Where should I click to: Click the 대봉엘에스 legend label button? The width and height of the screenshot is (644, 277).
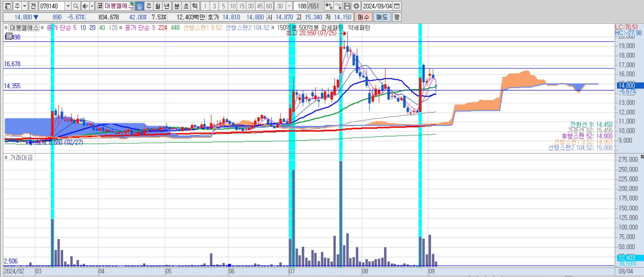click(24, 28)
